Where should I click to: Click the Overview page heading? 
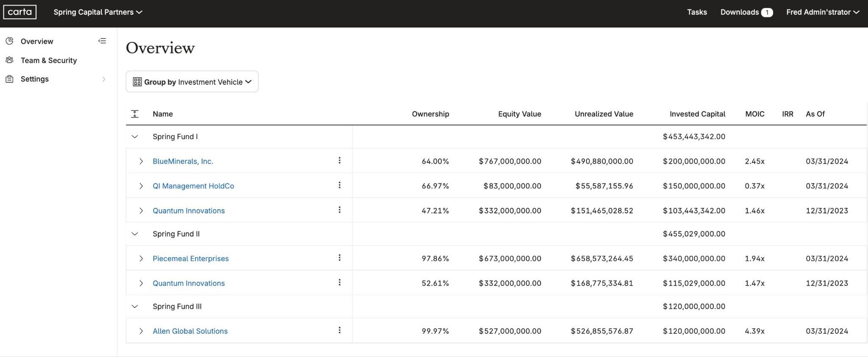pos(160,48)
